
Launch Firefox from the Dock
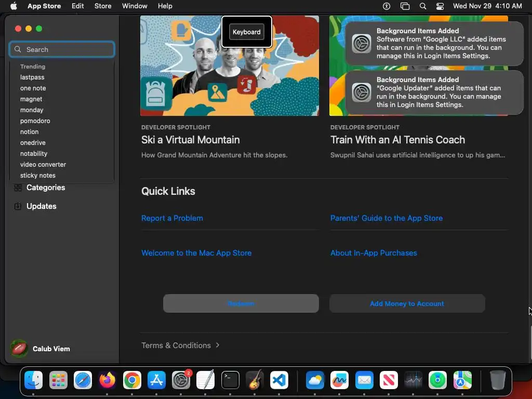(107, 380)
